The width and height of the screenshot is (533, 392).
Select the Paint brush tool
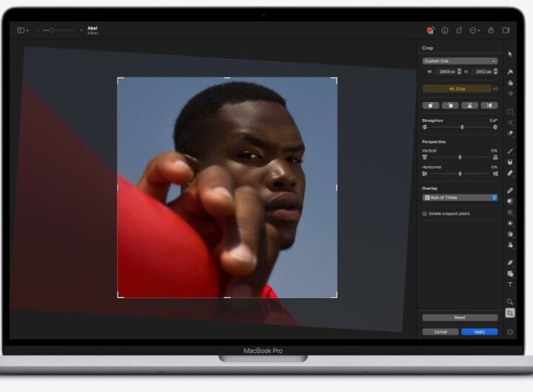[x=510, y=151]
